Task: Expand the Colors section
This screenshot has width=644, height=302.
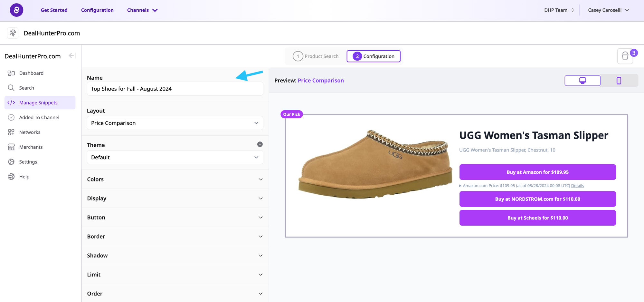Action: tap(175, 179)
